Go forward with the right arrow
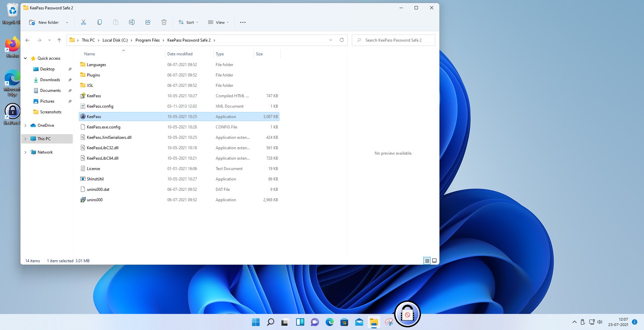Viewport: 644px width, 330px height. point(39,40)
